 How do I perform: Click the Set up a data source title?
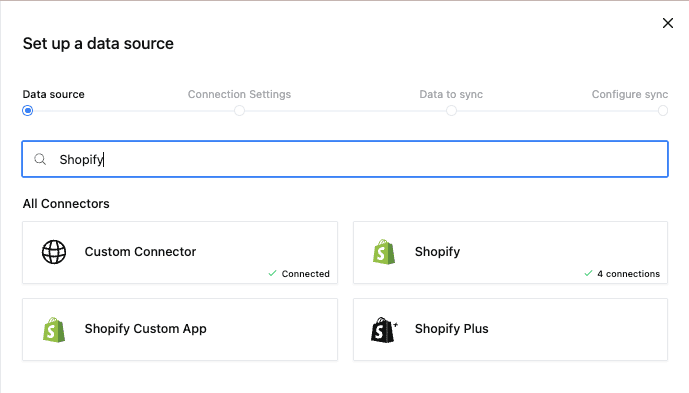[x=98, y=44]
